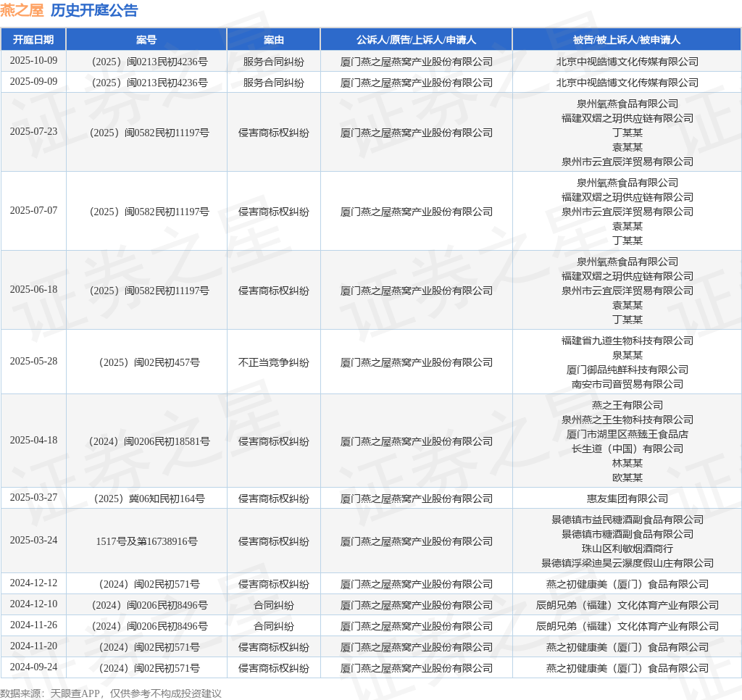
Task: Select the date 2025-03-27
Action: pyautogui.click(x=33, y=497)
